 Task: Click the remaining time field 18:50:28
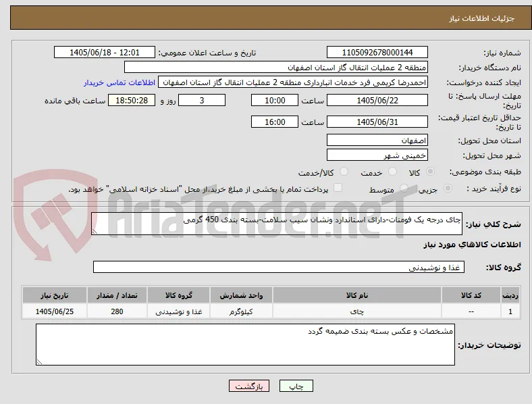[x=132, y=100]
